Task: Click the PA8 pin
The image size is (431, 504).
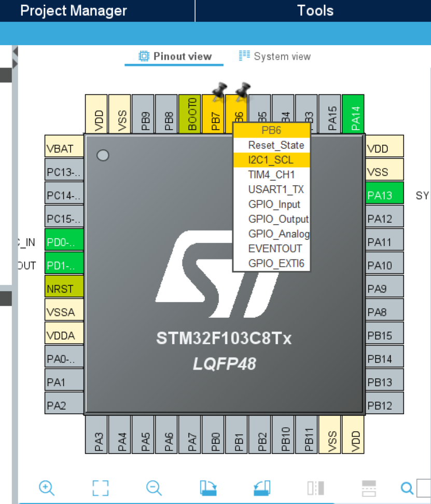Action: (x=384, y=309)
